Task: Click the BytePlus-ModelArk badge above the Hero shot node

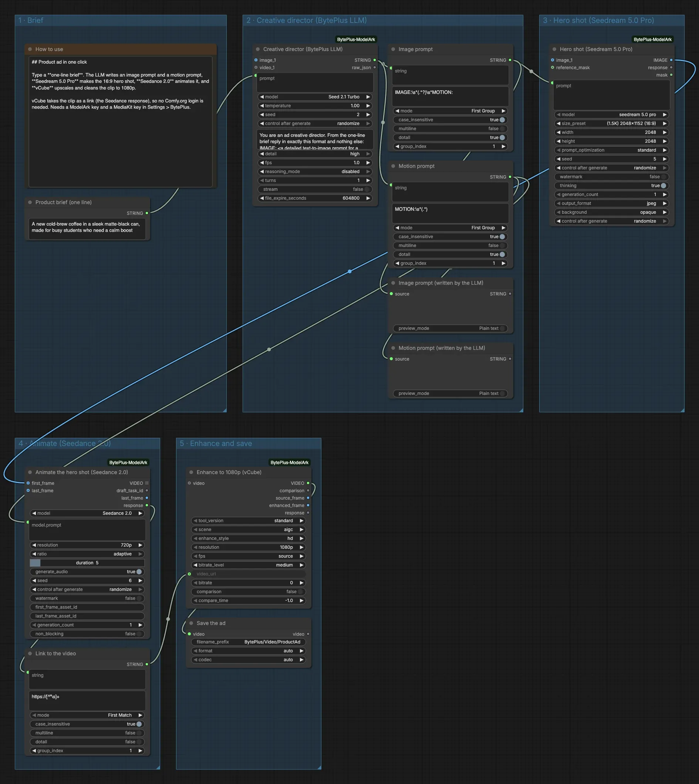Action: coord(652,40)
